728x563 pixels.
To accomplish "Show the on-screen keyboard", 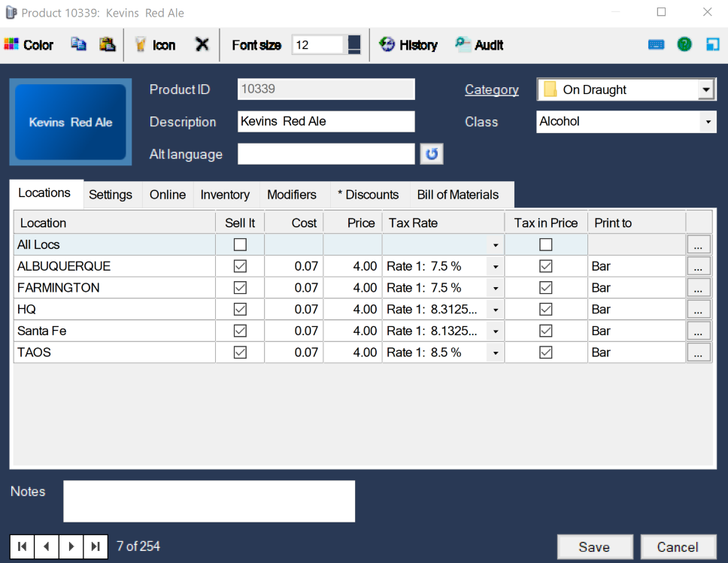I will [656, 44].
